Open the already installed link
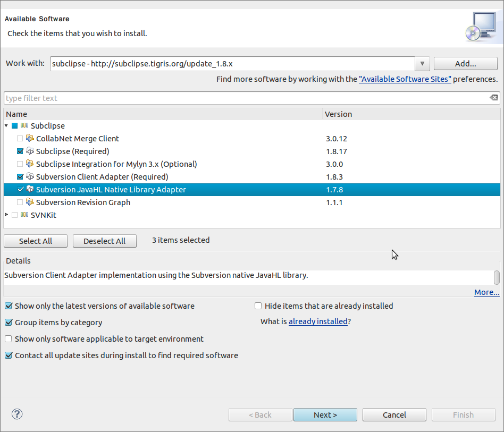The image size is (504, 432). pyautogui.click(x=318, y=321)
